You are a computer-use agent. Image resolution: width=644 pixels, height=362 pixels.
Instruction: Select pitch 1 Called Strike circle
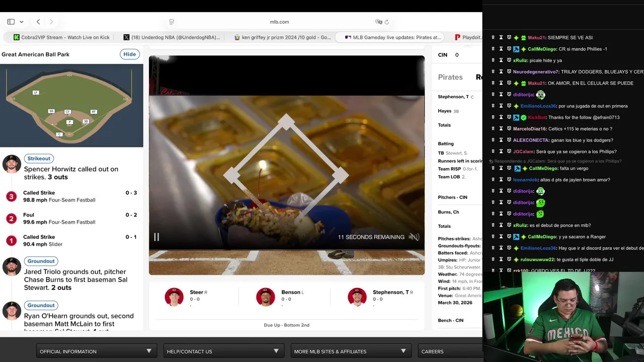[x=11, y=241]
